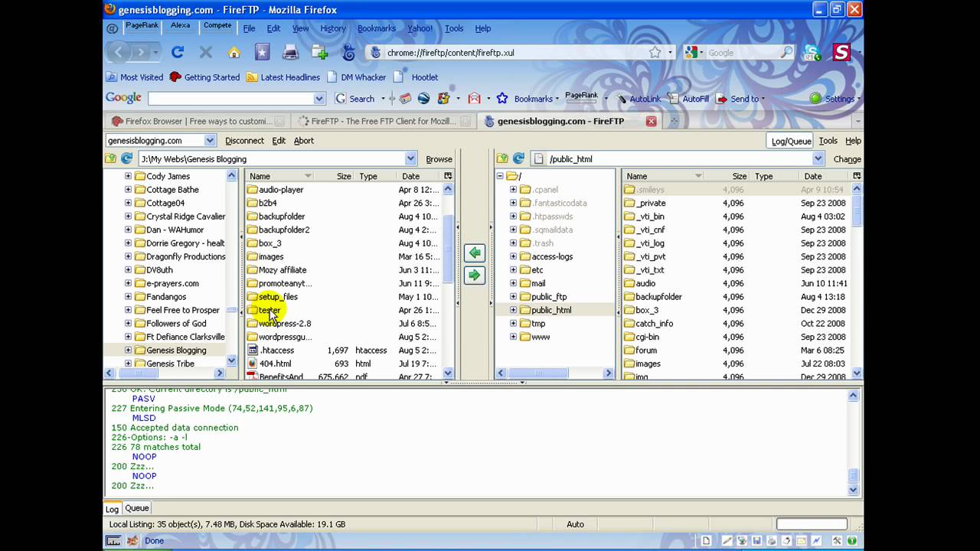Screen dimensions: 980x551
Task: Expand the remote public_html tree node
Action: point(513,310)
